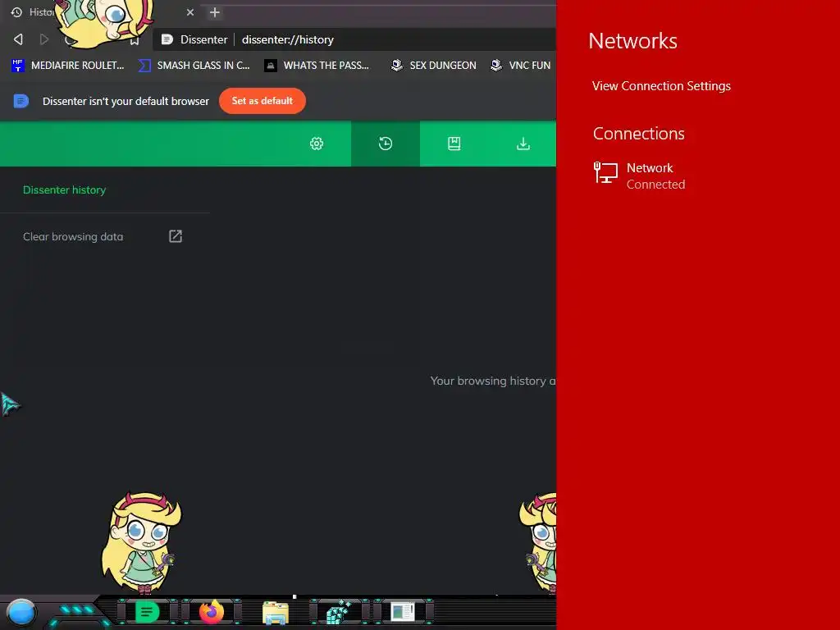840x630 pixels.
Task: Select Dissenter history in sidebar
Action: [64, 190]
